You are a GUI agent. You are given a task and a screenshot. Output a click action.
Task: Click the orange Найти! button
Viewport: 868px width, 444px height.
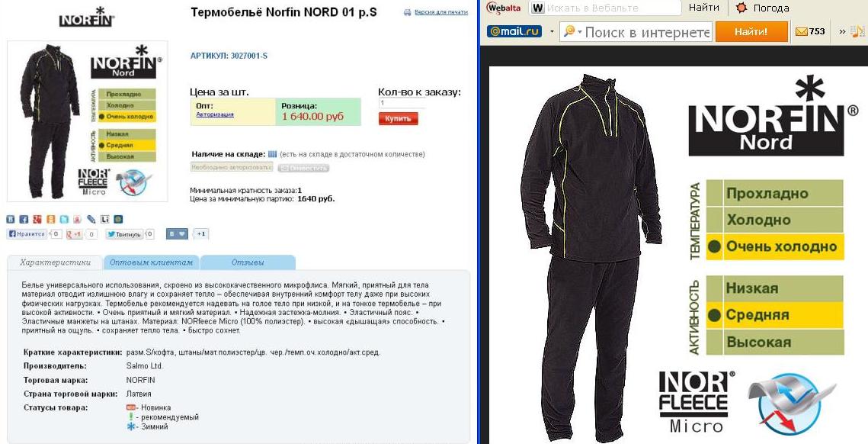click(x=751, y=31)
